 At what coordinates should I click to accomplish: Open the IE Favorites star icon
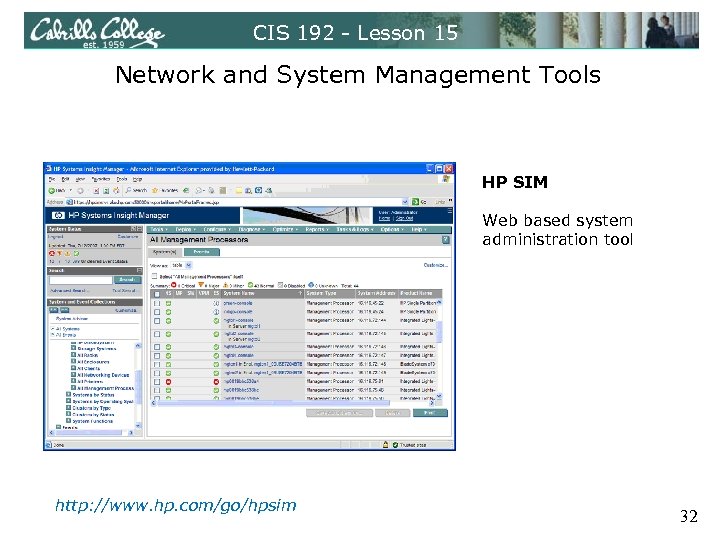[155, 190]
